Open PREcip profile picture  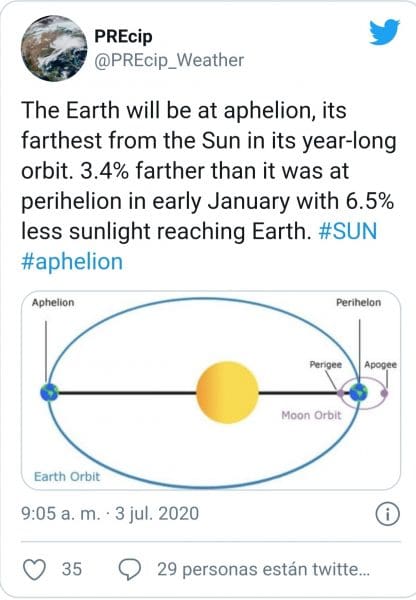coord(54,48)
